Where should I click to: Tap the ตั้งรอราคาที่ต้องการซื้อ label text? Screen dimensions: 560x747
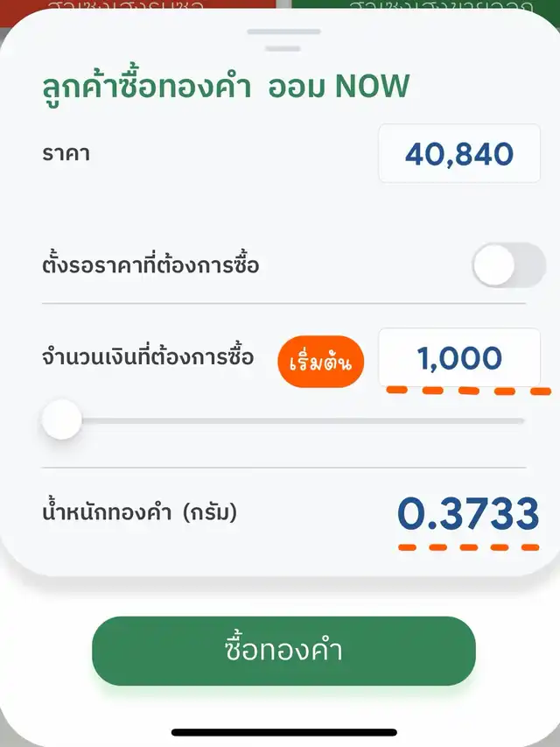pos(150,264)
